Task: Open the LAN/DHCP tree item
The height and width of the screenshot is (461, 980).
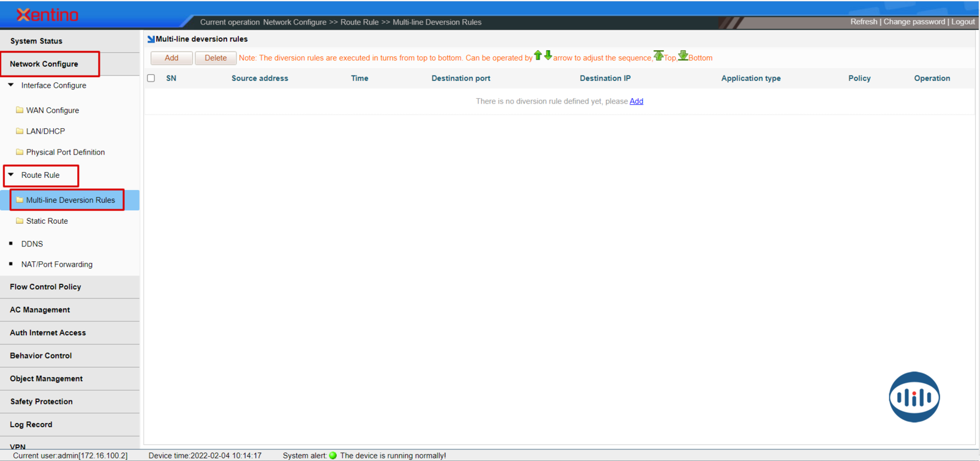Action: point(45,131)
